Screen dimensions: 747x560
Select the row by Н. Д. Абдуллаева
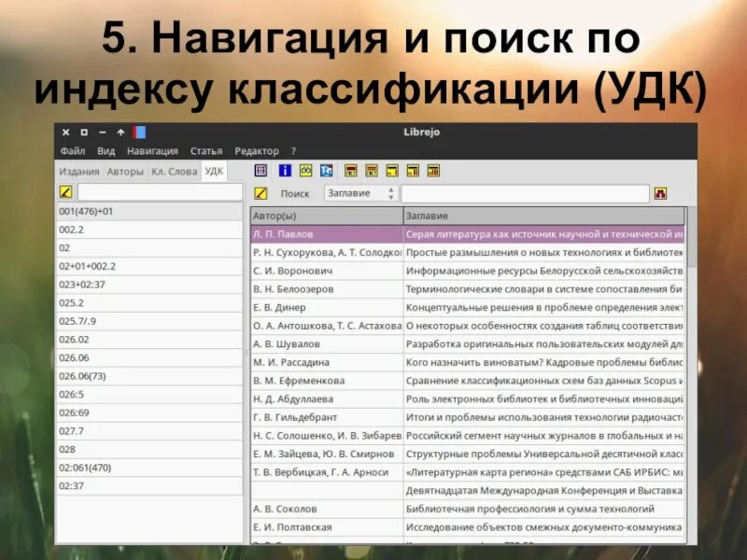pos(468,399)
